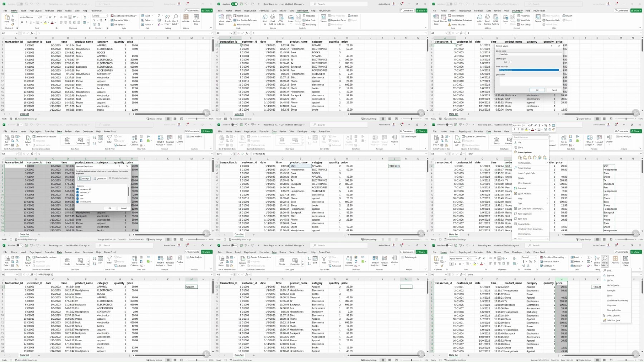Uncheck product_name in the Remove Duplicates dialog
This screenshot has height=362, width=644.
[78, 202]
